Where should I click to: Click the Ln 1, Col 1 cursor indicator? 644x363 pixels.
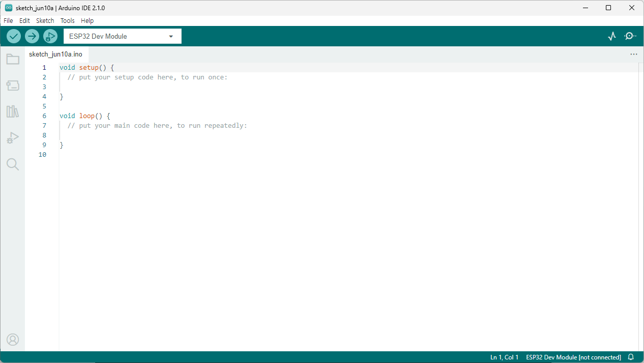tap(504, 357)
